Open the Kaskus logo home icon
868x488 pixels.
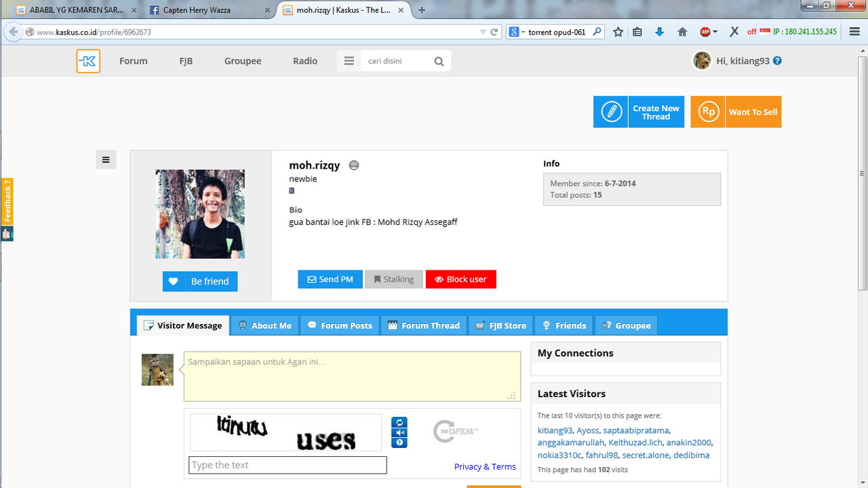[88, 61]
